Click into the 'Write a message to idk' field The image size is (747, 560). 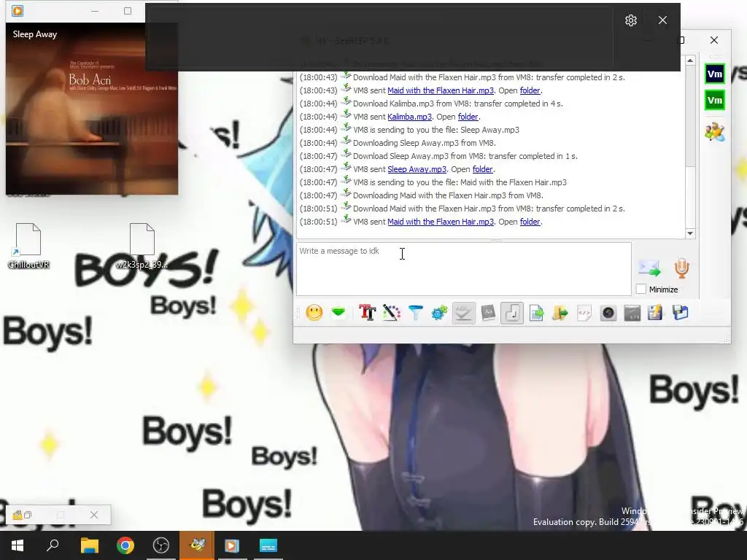[464, 269]
